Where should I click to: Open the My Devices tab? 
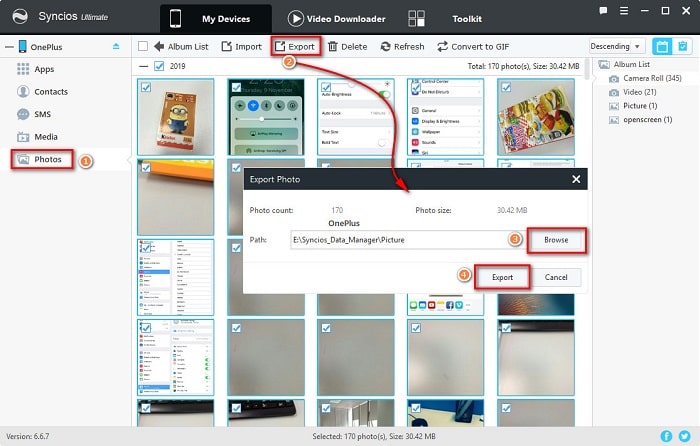pyautogui.click(x=216, y=19)
